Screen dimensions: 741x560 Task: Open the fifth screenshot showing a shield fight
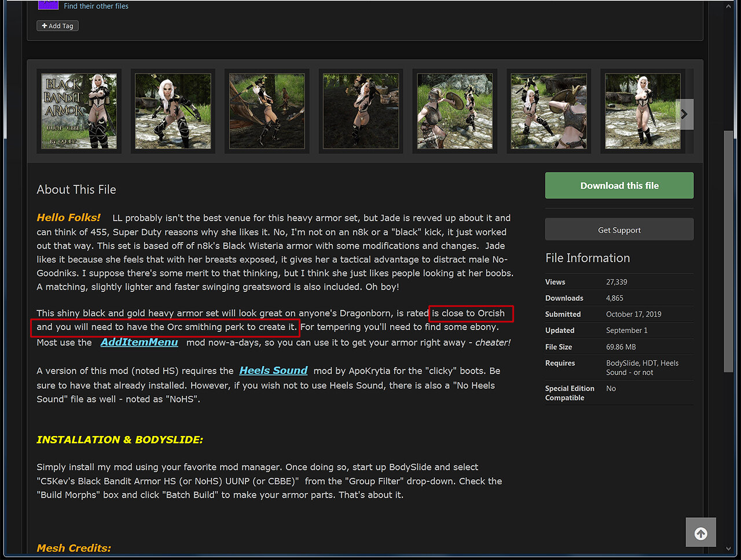[x=455, y=111]
